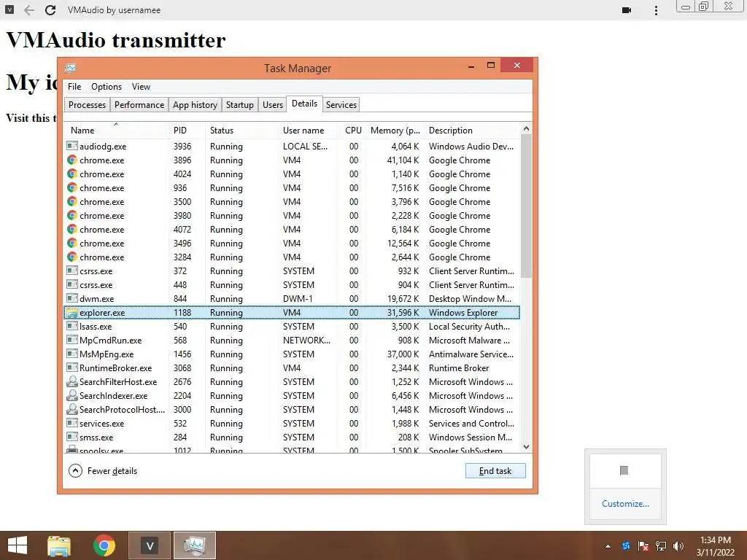Click the Customize... link
Image resolution: width=747 pixels, height=560 pixels.
click(625, 503)
